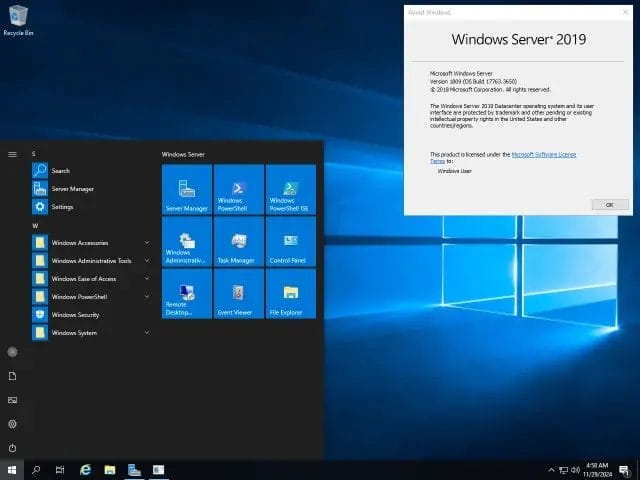
Task: Open the File Explorer tile
Action: (290, 294)
